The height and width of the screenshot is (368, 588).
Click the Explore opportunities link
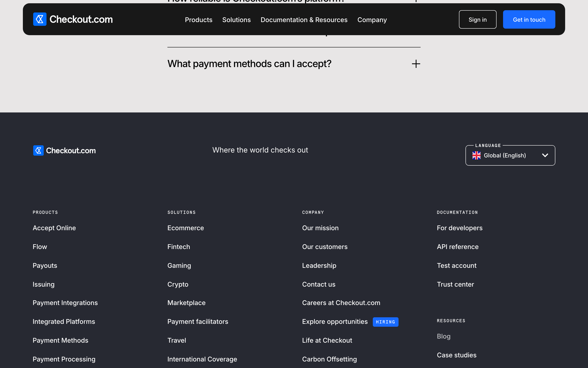[x=335, y=322]
